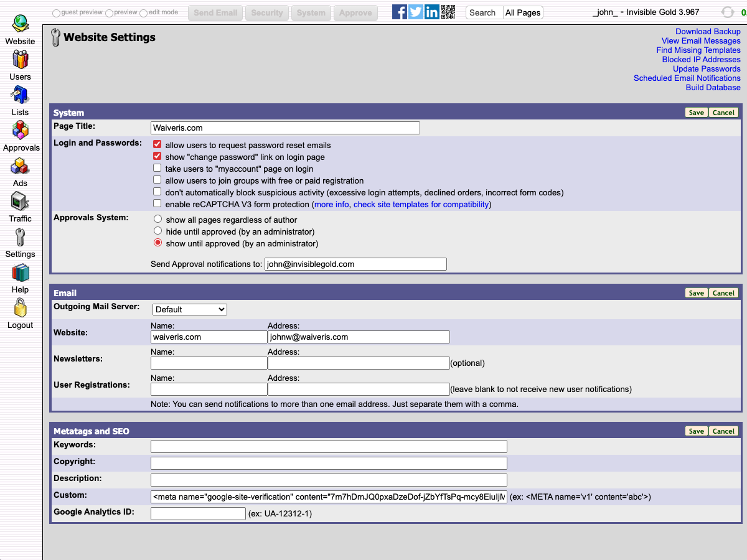This screenshot has height=560, width=747.
Task: Select edit mode radio button
Action: [144, 13]
